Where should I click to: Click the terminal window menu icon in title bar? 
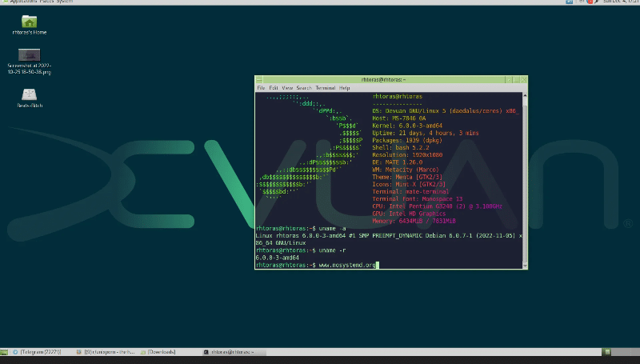[259, 79]
